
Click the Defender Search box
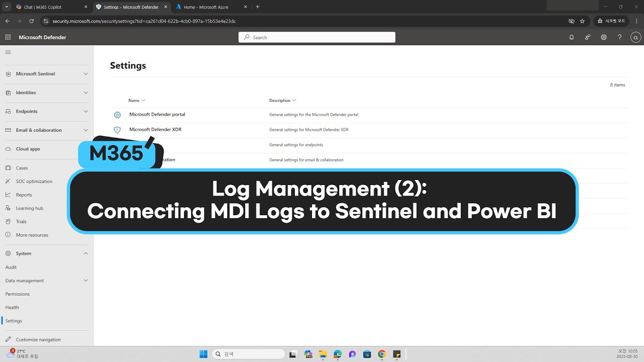317,37
